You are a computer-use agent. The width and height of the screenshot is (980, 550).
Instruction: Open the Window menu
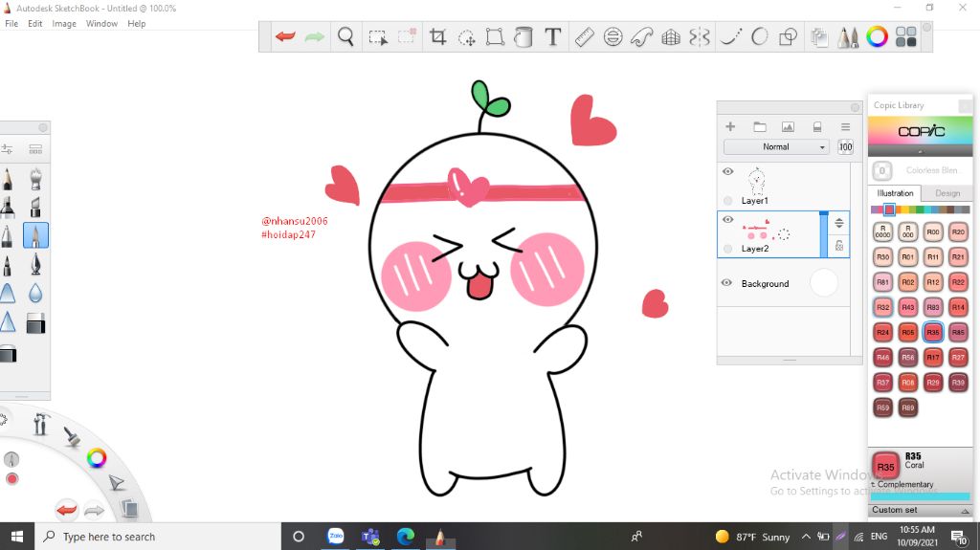coord(101,24)
